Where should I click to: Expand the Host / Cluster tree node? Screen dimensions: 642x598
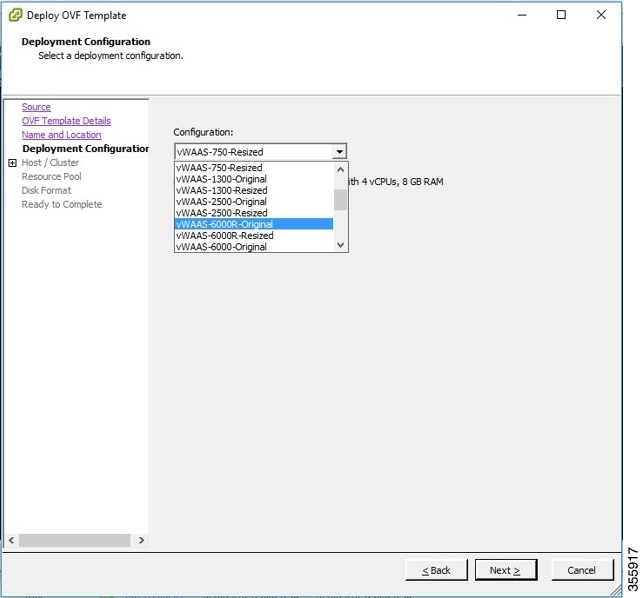point(13,163)
